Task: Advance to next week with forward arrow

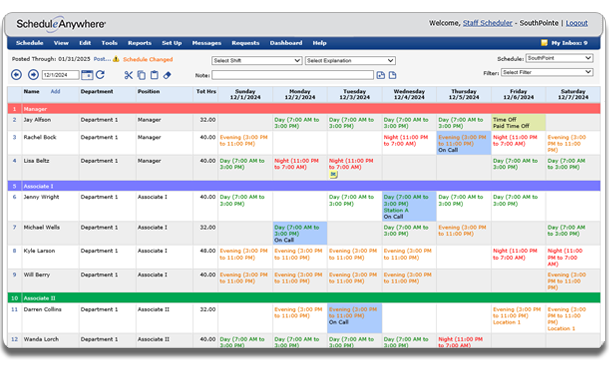Action: pos(33,75)
